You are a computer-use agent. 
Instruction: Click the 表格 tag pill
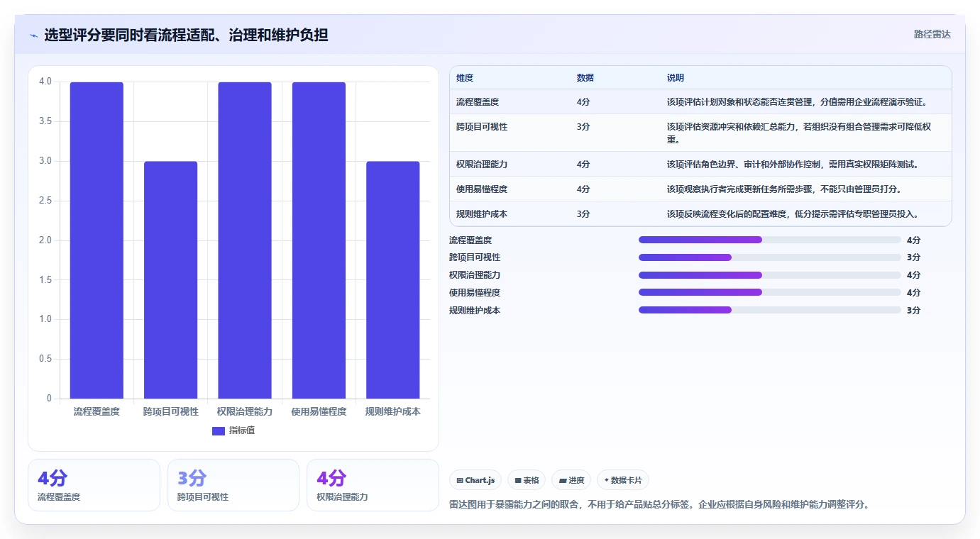pos(527,480)
